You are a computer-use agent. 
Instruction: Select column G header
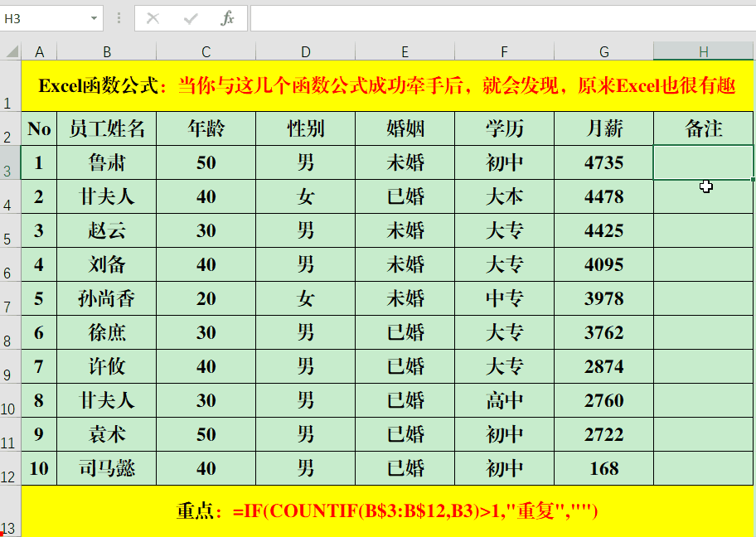[x=603, y=52]
